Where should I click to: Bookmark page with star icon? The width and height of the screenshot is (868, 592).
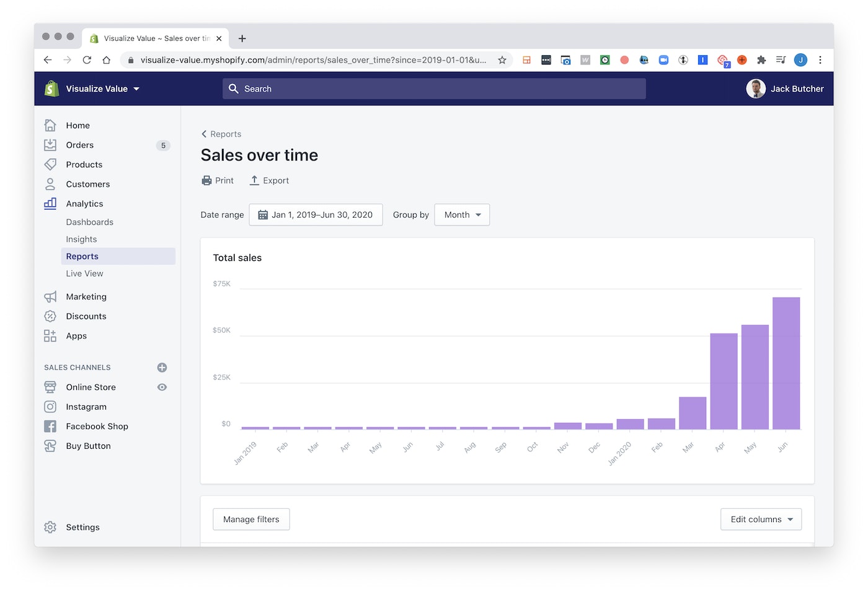[x=502, y=60]
